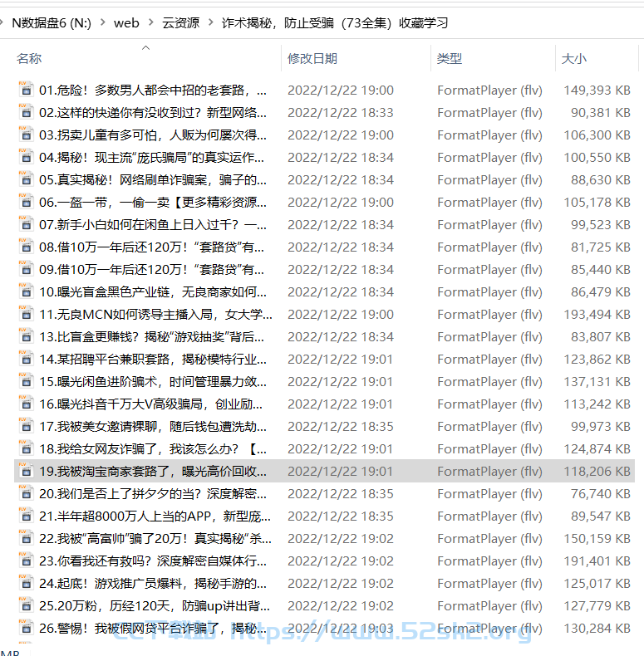644x656 pixels.
Task: Click the FLV icon of file 22.我被"高富帅"
Action: pyautogui.click(x=26, y=538)
